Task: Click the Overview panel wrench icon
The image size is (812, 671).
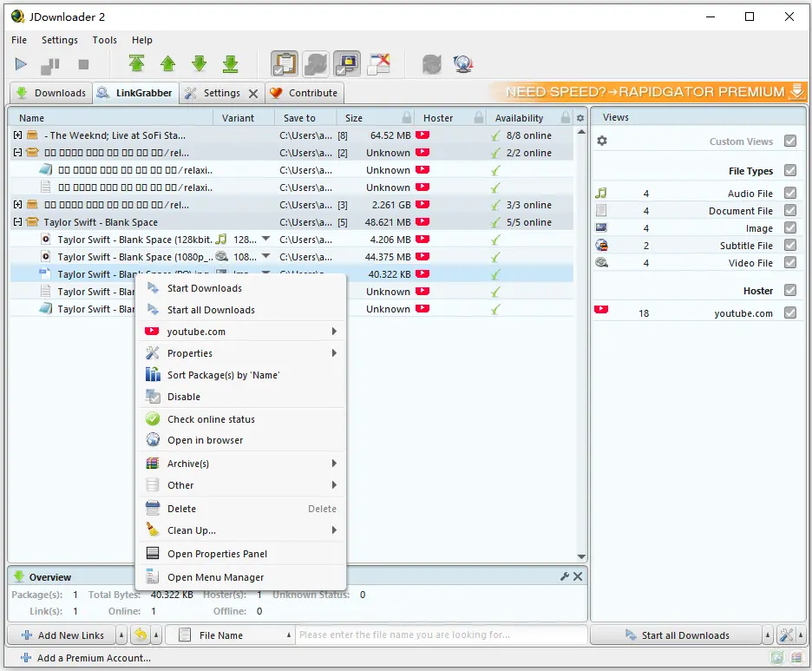Action: pos(565,576)
